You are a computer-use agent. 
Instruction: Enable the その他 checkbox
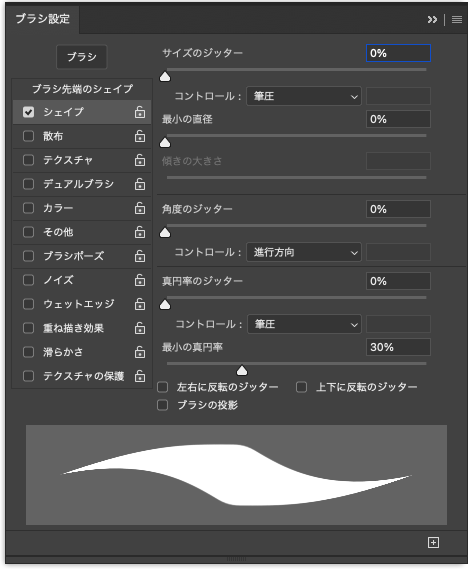[28, 232]
